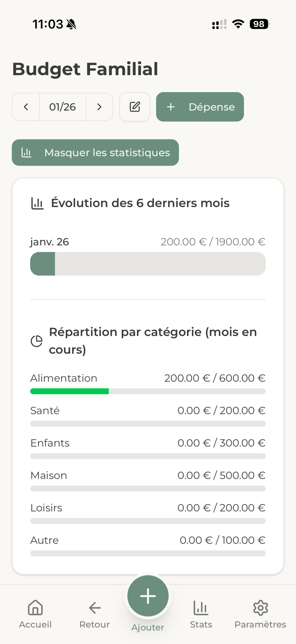Image resolution: width=296 pixels, height=644 pixels.
Task: Add a new Dépense
Action: coord(200,107)
